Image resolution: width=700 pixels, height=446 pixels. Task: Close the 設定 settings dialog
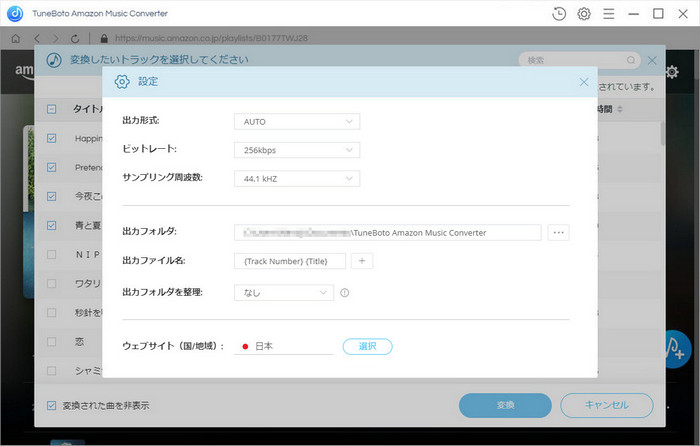pos(584,82)
